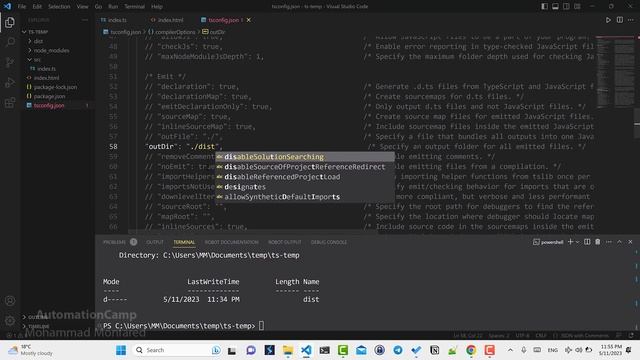The height and width of the screenshot is (360, 640).
Task: Create a new terminal with plus icon
Action: (x=570, y=242)
